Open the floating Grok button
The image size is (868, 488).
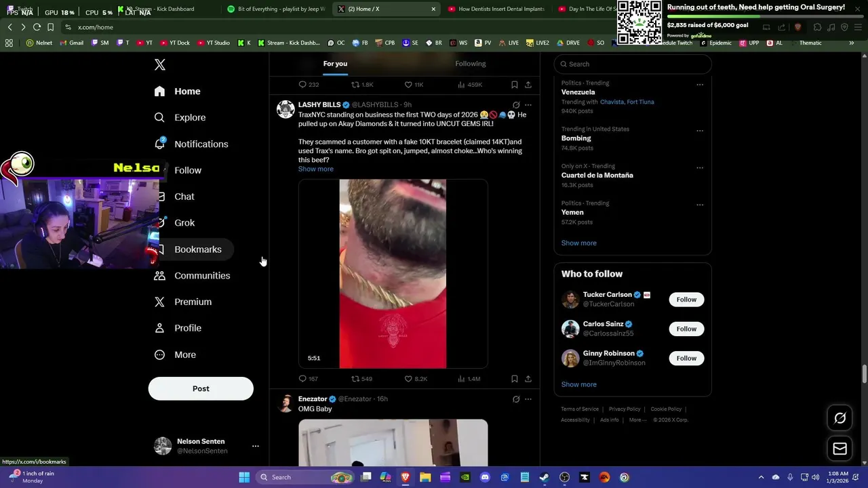pos(840,418)
